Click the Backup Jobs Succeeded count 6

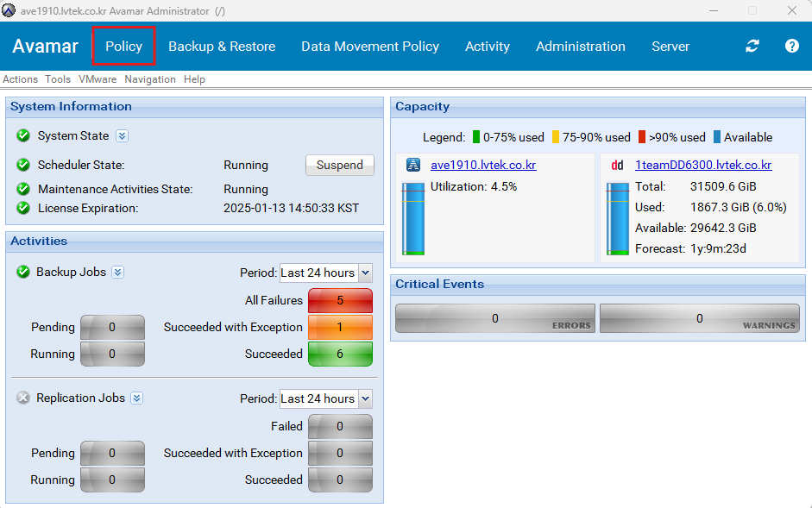(x=340, y=354)
